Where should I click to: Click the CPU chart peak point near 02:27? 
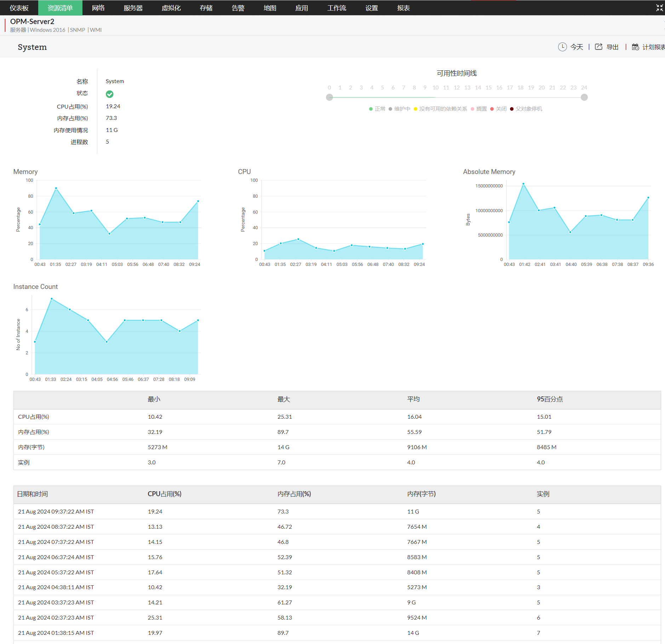coord(298,239)
